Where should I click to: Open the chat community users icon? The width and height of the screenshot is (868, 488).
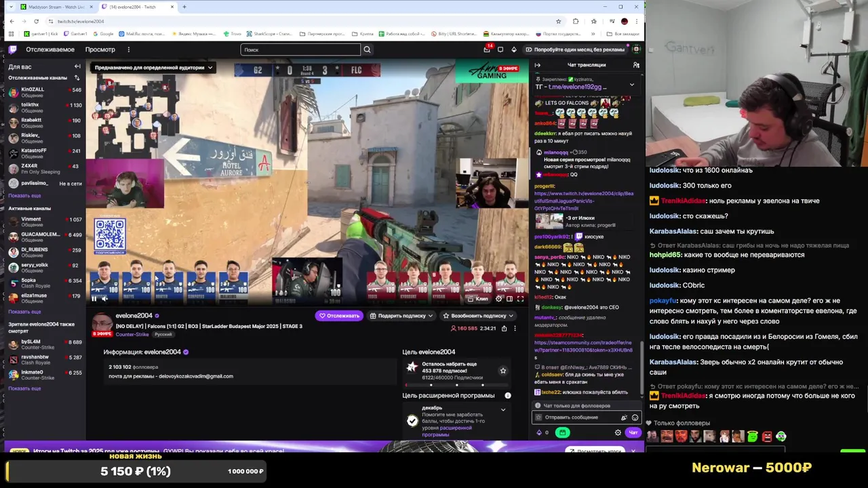[x=636, y=65]
